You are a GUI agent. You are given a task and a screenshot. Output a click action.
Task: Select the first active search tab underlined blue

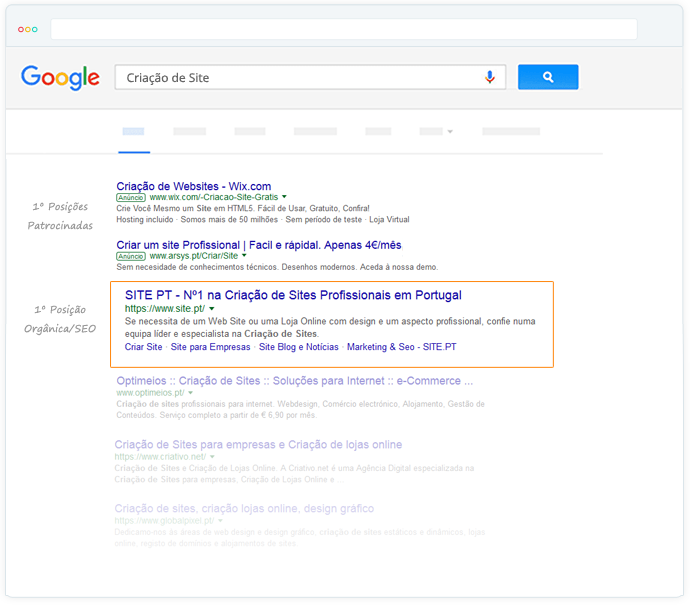point(133,131)
